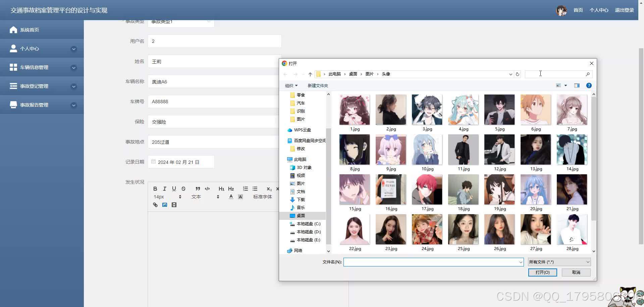Click the search magnifier in file dialog
The width and height of the screenshot is (644, 307).
pos(588,74)
